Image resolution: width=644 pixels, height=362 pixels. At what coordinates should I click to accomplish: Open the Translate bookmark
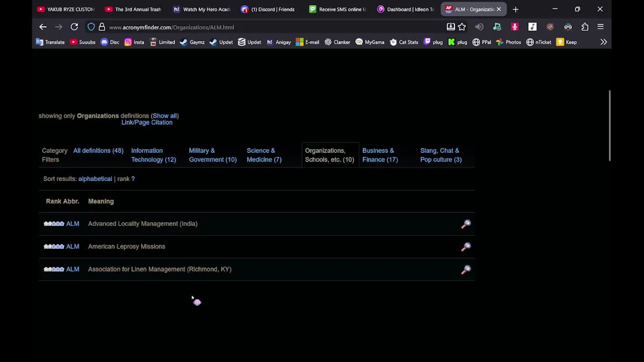tap(50, 42)
